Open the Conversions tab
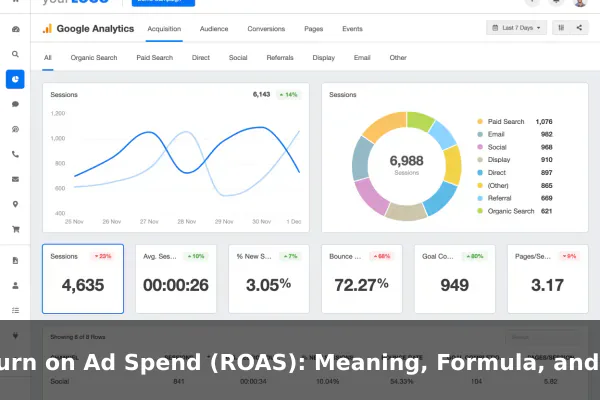The image size is (600, 400). pos(266,29)
